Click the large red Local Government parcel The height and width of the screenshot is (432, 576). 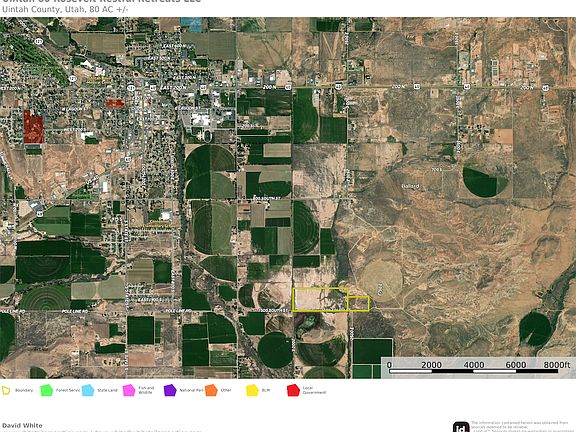tap(34, 126)
